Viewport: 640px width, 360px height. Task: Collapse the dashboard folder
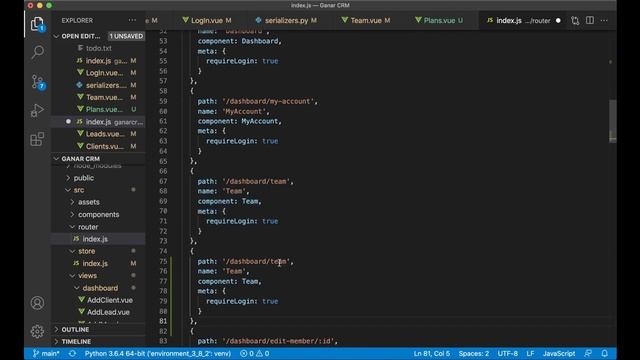point(100,288)
